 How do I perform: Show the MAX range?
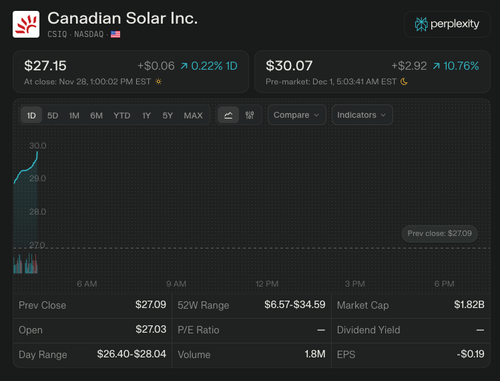(x=193, y=115)
